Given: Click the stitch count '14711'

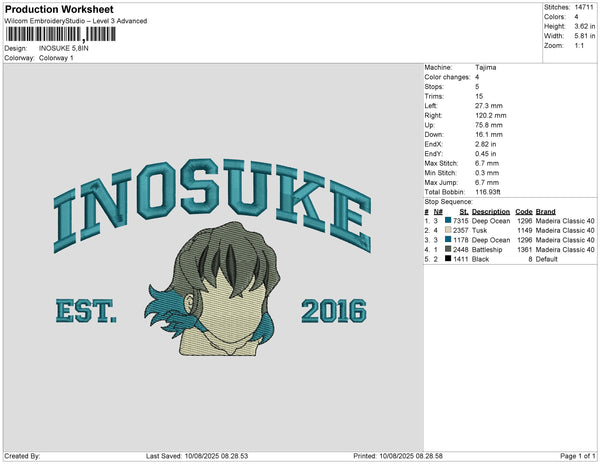Looking at the screenshot, I should point(584,7).
